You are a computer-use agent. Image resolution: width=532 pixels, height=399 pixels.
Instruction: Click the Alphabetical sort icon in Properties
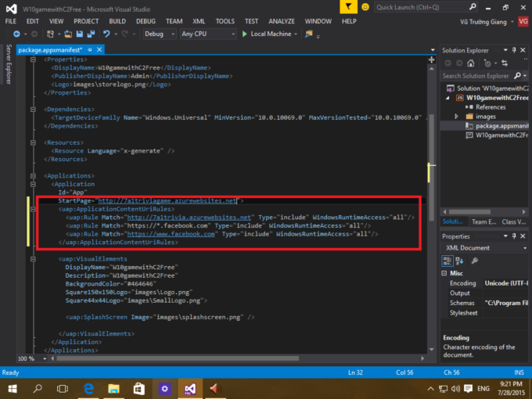pos(459,261)
